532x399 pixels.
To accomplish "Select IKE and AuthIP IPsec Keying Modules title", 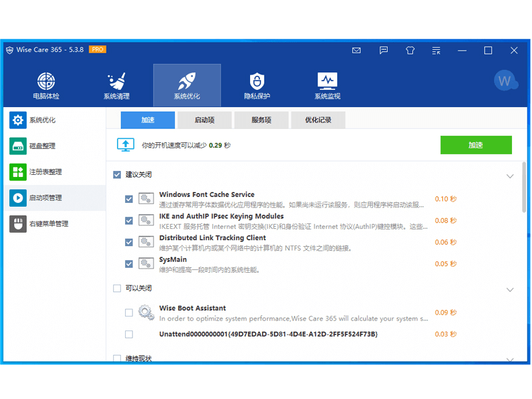I will [x=221, y=216].
